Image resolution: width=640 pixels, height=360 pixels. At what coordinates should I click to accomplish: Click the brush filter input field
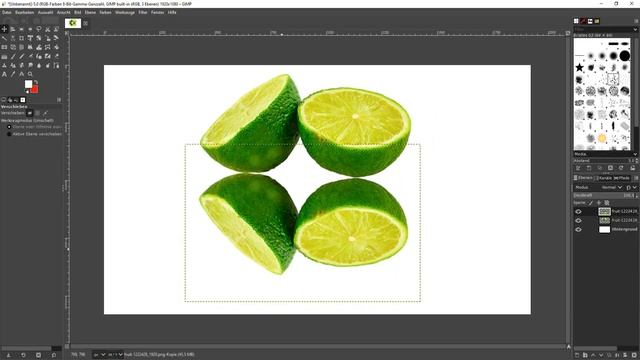[603, 29]
